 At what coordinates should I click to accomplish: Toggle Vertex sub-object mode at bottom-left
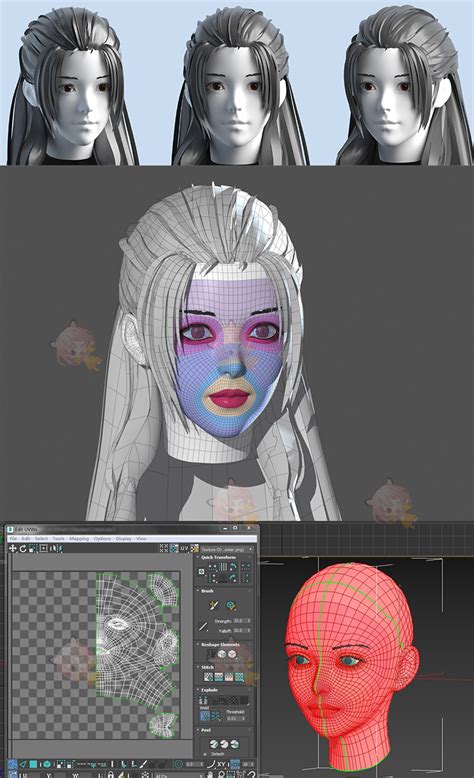click(12, 764)
